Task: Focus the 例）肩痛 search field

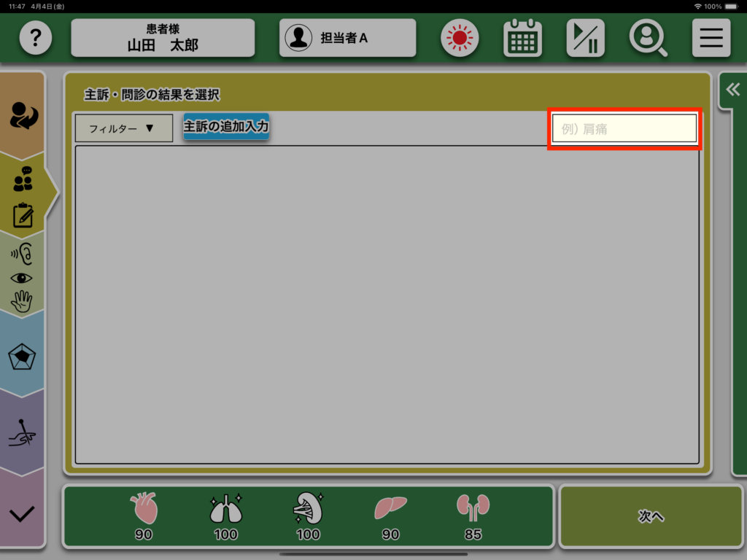Action: click(x=624, y=129)
